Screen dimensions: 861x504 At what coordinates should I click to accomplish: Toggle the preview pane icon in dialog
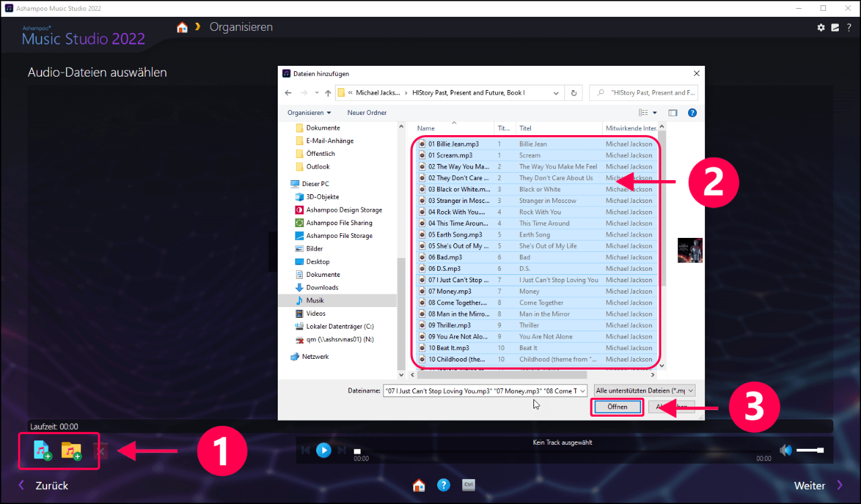point(673,113)
